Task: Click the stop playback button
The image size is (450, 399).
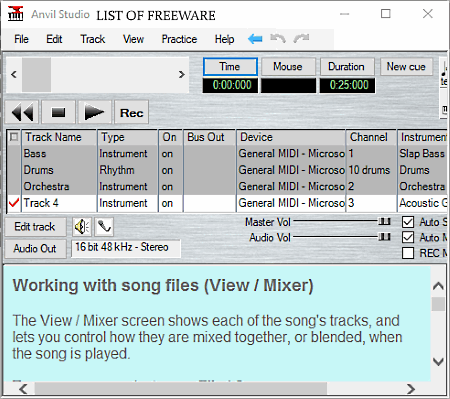Action: click(x=58, y=112)
